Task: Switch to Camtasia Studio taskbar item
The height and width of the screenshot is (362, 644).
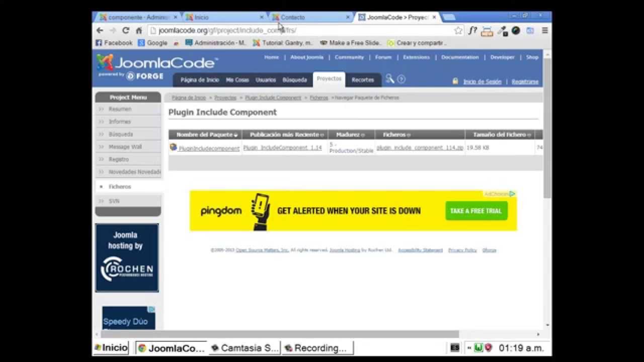Action: click(x=245, y=347)
